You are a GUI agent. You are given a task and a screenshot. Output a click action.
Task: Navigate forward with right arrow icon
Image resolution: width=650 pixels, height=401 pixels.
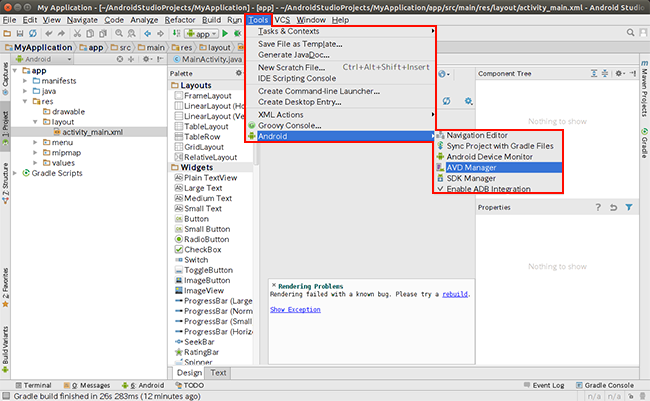(x=160, y=33)
